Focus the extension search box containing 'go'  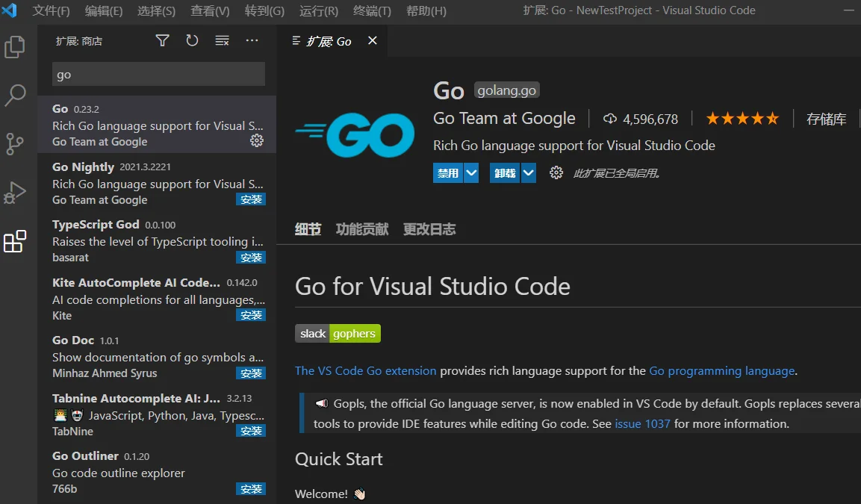point(158,74)
